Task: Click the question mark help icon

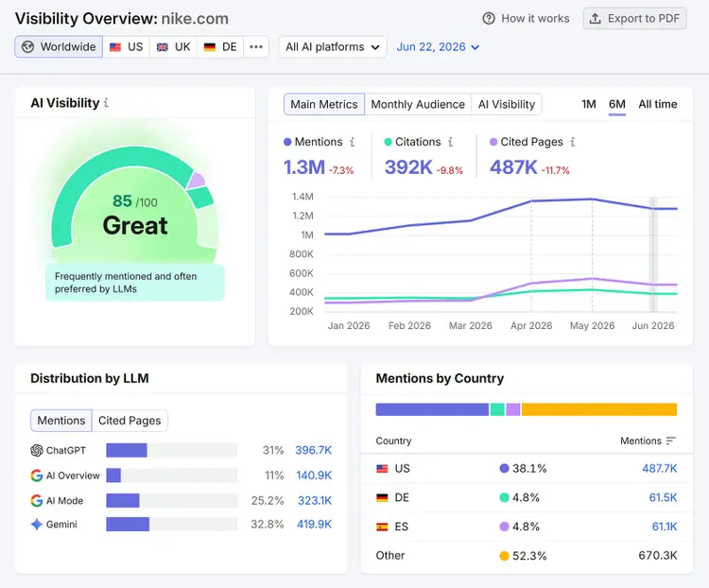Action: click(x=489, y=19)
